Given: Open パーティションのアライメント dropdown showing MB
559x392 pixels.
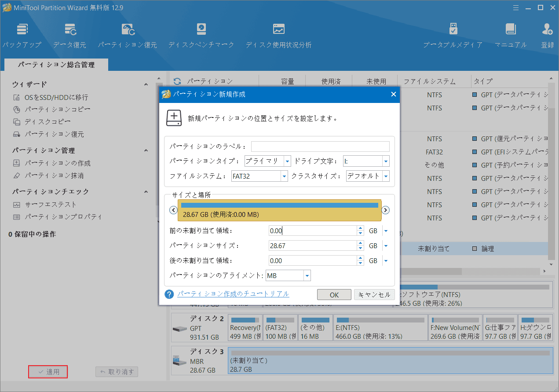Looking at the screenshot, I should coord(289,276).
